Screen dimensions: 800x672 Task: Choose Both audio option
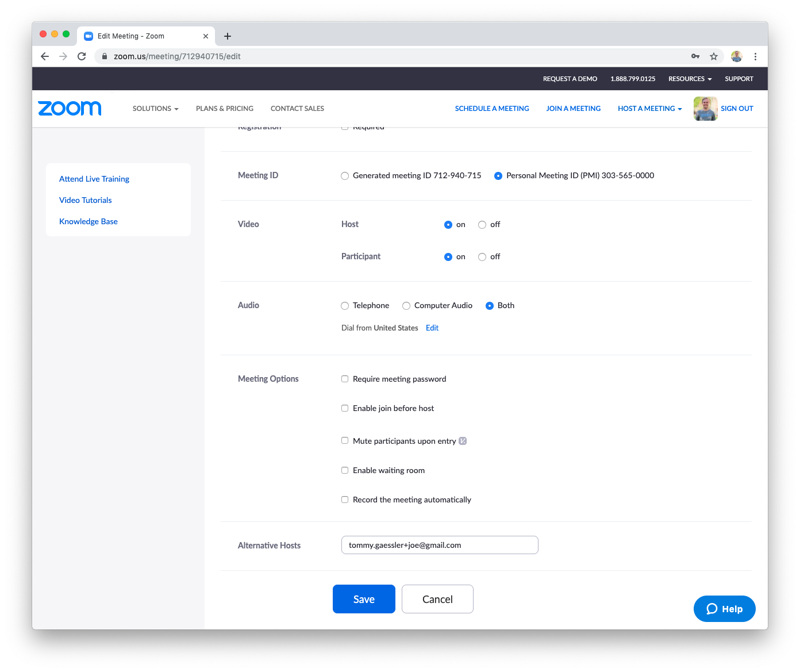point(490,306)
